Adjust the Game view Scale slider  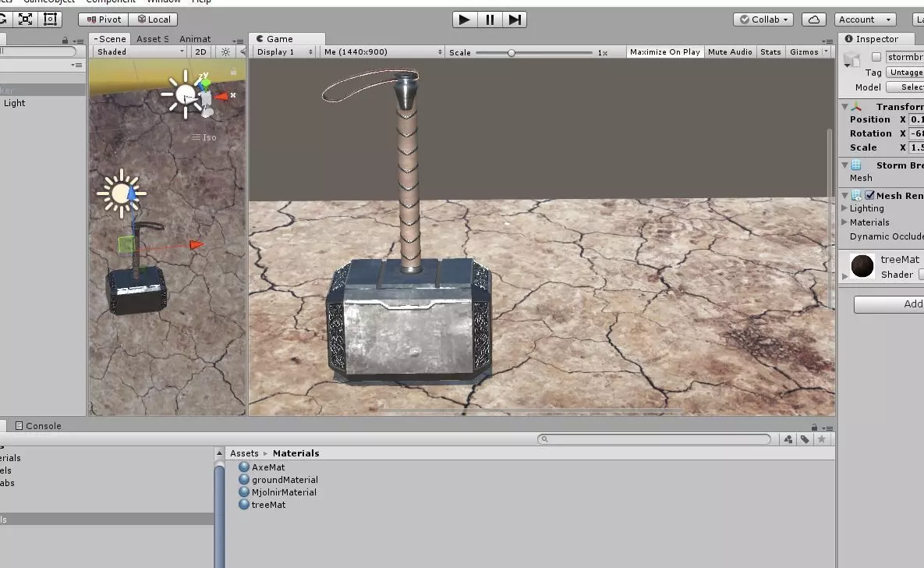(534, 52)
